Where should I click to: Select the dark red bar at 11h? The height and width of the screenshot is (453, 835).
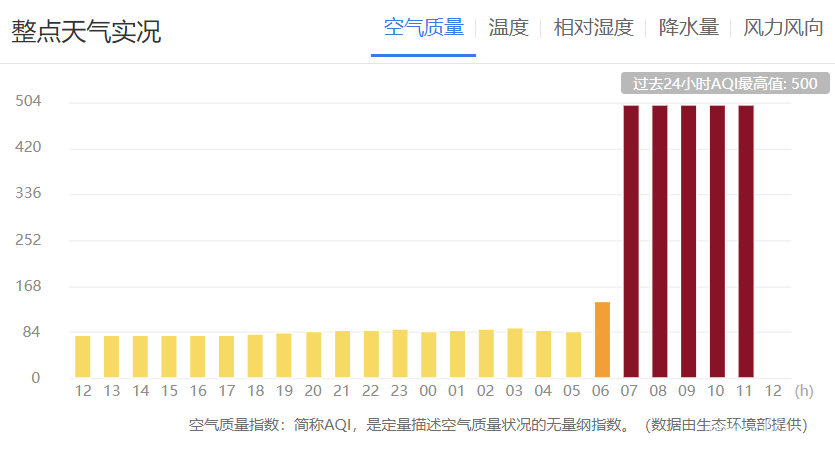[746, 241]
